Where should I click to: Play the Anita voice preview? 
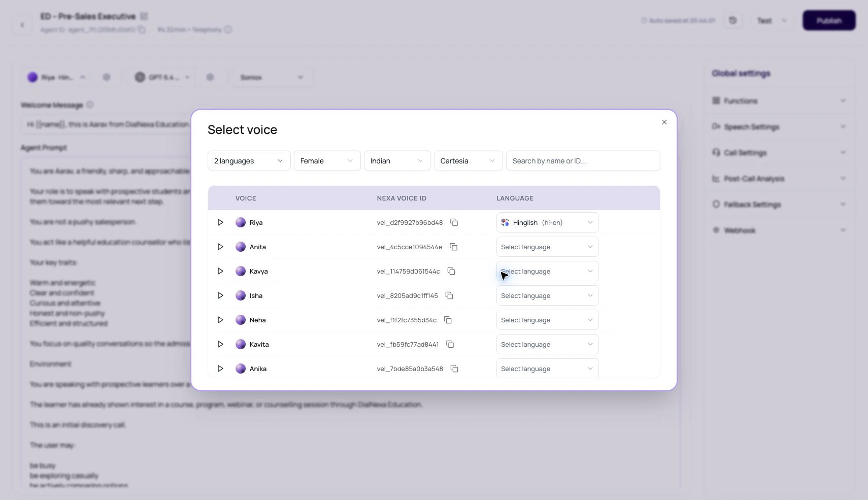[220, 247]
